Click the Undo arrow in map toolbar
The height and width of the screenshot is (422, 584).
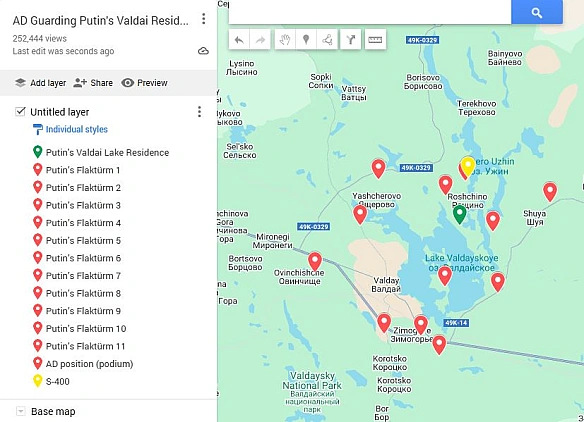239,39
